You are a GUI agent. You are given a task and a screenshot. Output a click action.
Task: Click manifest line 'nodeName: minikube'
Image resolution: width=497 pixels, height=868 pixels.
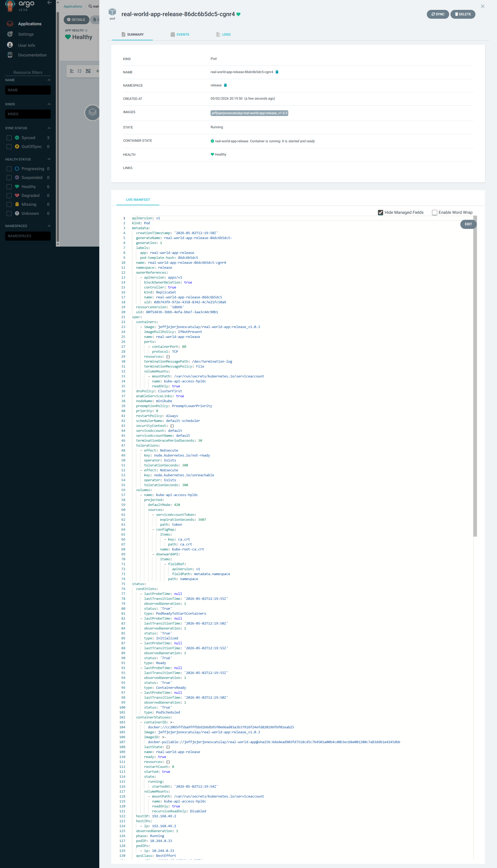pyautogui.click(x=154, y=401)
